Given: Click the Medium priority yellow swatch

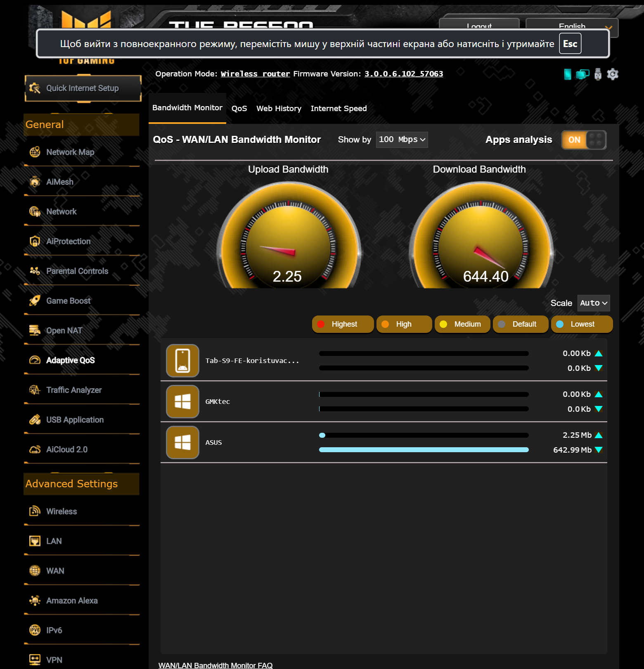Looking at the screenshot, I should [443, 324].
